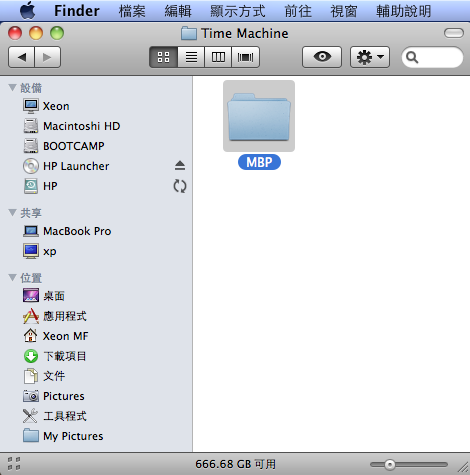Open 工具程式 in sidebar
Image resolution: width=470 pixels, height=475 pixels.
click(x=96, y=416)
